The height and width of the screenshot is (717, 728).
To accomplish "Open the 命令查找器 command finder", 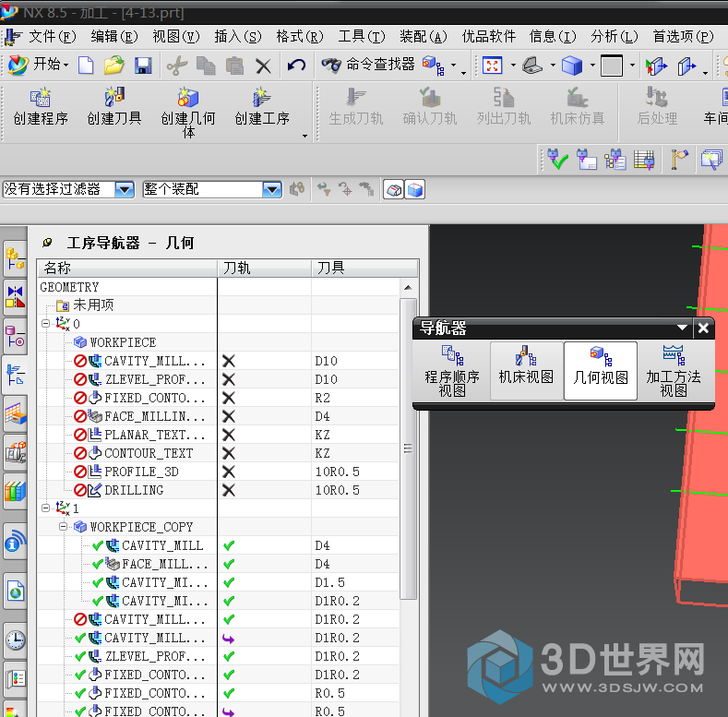I will pyautogui.click(x=368, y=65).
